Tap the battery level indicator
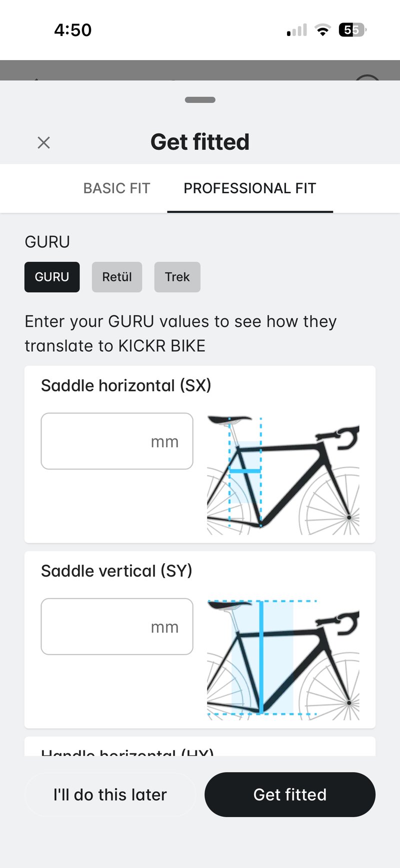This screenshot has height=868, width=400. [x=352, y=30]
